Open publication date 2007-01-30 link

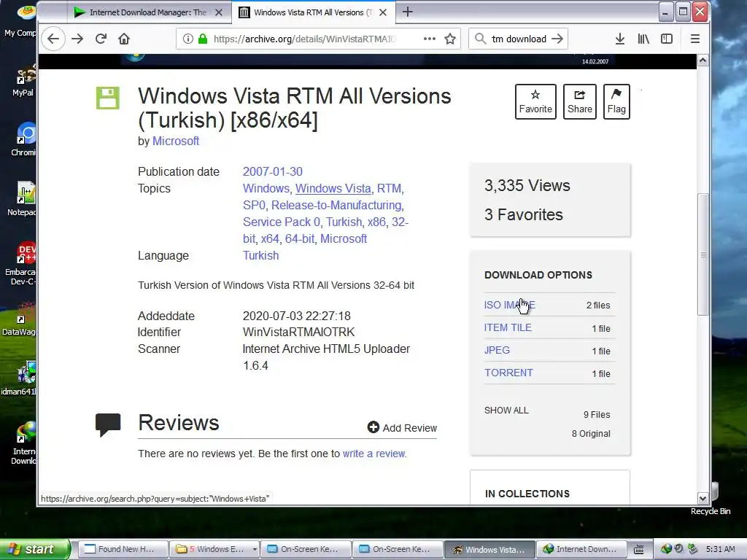(x=273, y=171)
